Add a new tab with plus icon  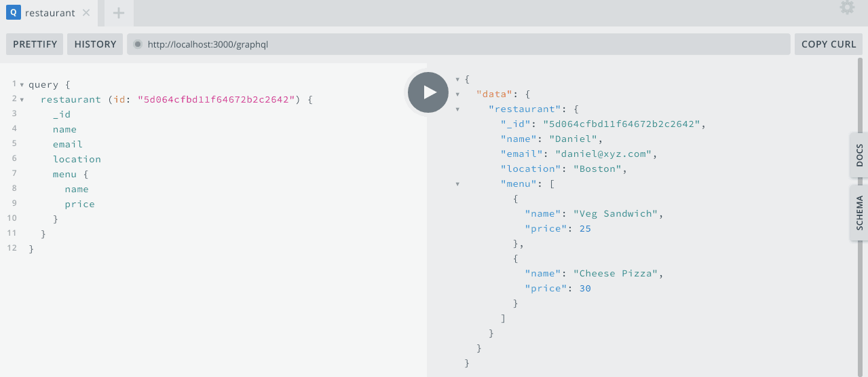coord(119,13)
